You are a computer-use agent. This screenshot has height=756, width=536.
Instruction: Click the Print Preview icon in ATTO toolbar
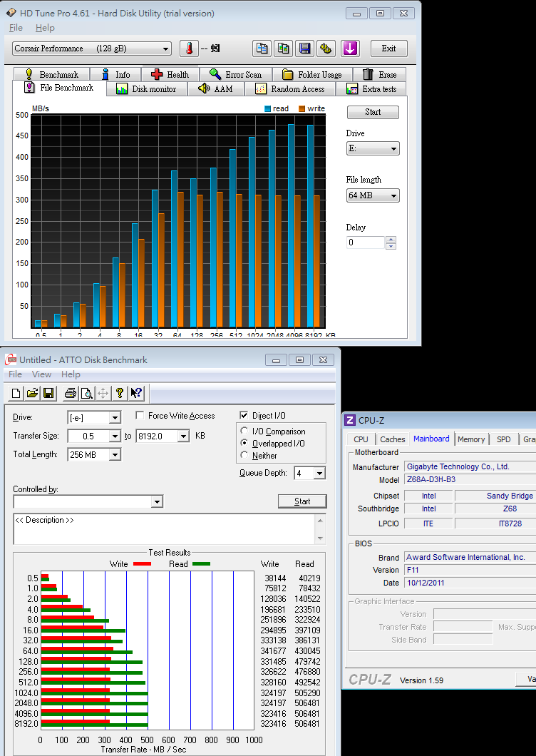point(87,394)
